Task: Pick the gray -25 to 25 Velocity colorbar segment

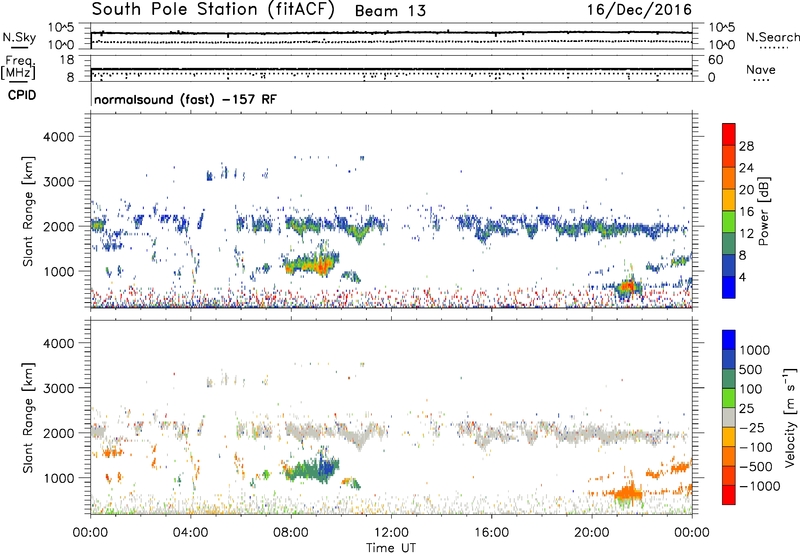Action: click(x=729, y=418)
